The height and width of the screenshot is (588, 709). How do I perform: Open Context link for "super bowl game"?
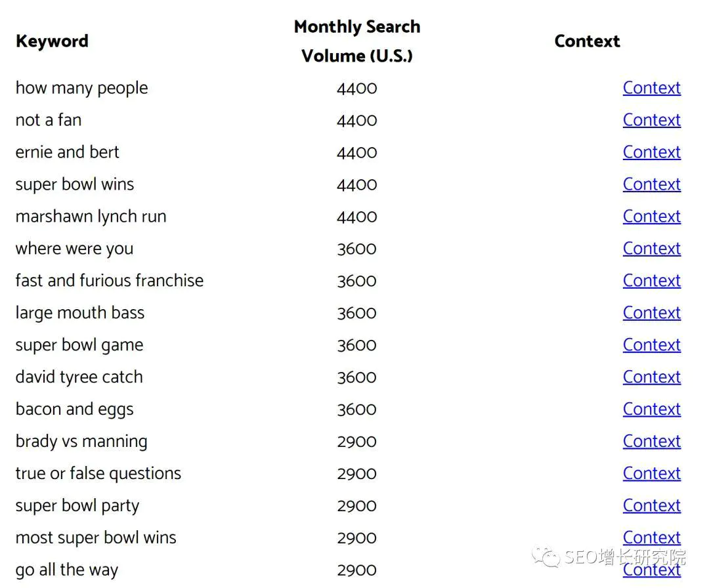(652, 345)
